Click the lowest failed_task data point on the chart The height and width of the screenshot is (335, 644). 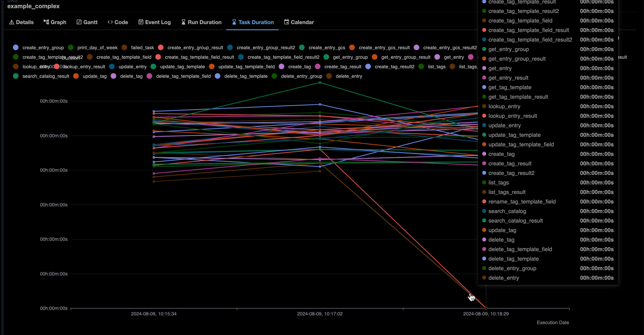pos(486,308)
